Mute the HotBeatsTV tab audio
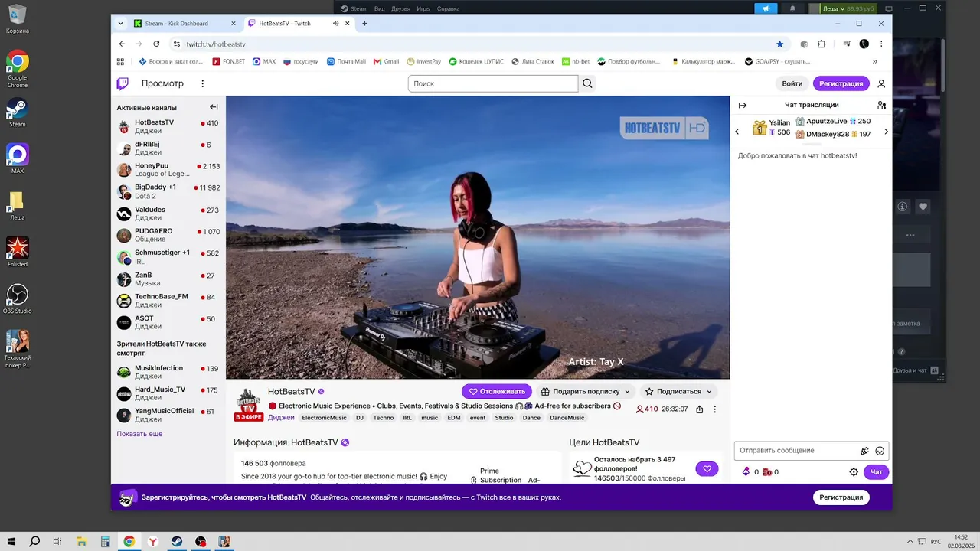This screenshot has width=980, height=551. coord(335,23)
